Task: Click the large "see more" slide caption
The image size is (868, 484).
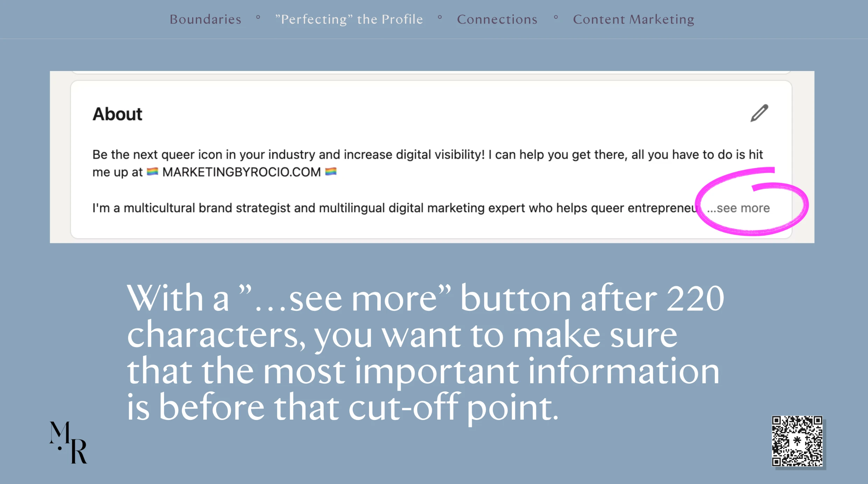Action: tap(425, 353)
